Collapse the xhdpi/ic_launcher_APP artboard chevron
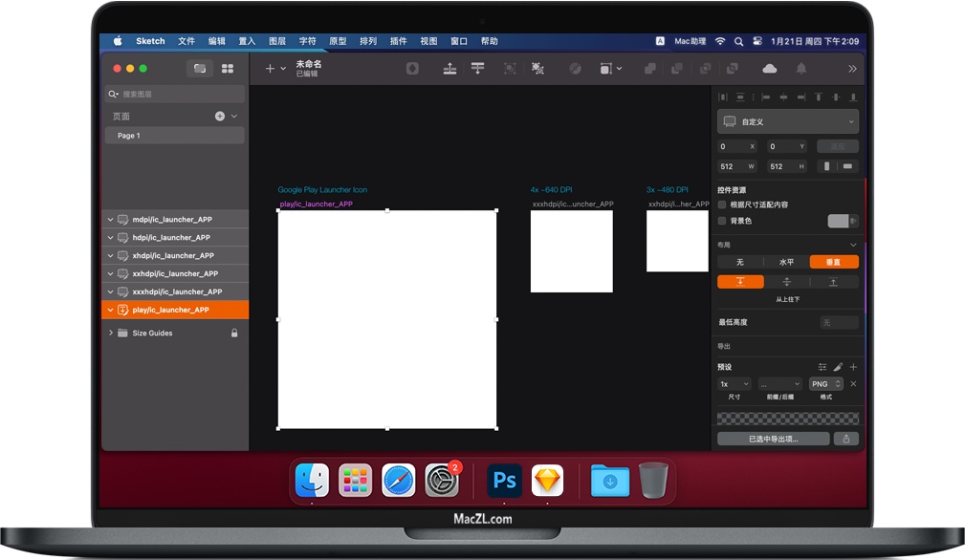This screenshot has height=560, width=965. 110,256
